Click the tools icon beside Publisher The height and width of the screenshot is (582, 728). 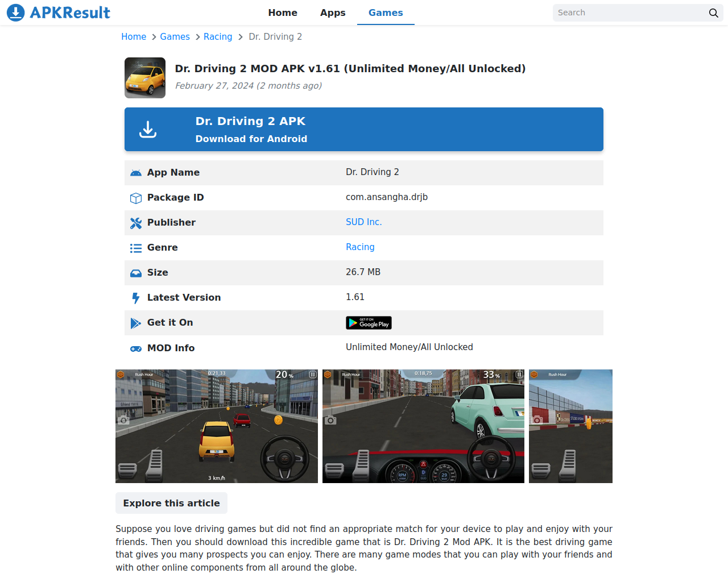coord(136,223)
